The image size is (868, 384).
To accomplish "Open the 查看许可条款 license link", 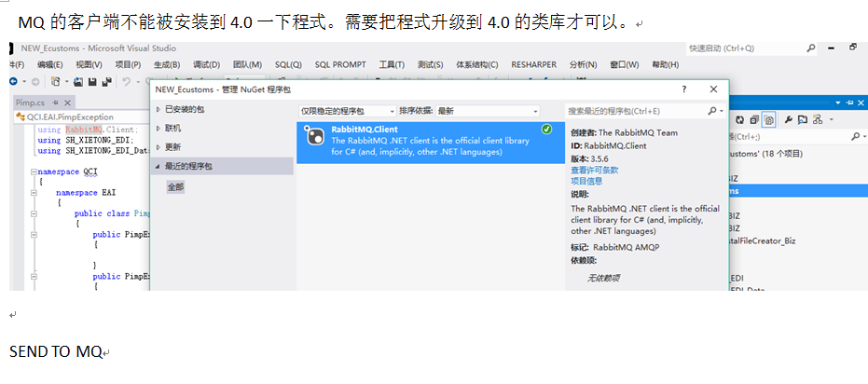I will (595, 171).
